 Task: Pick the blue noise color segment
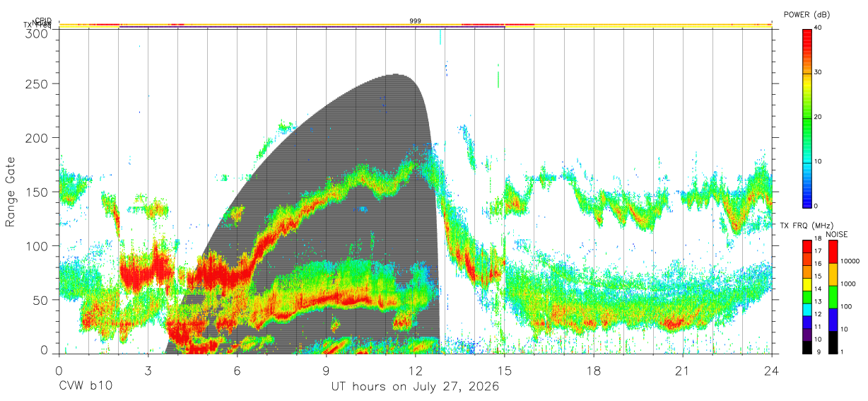(x=832, y=320)
